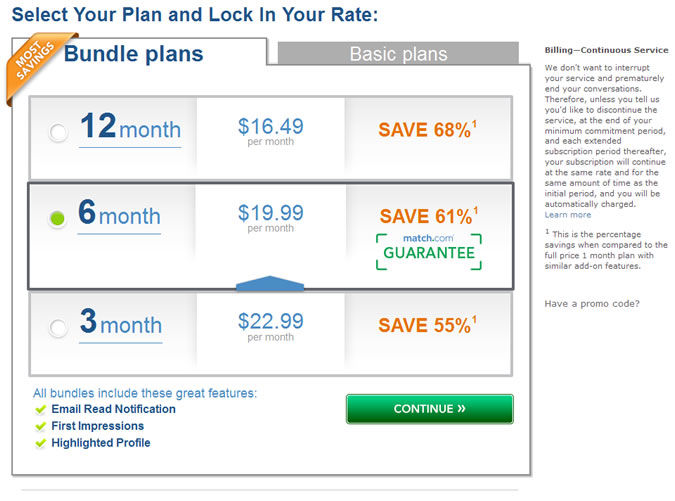This screenshot has height=501, width=675.
Task: Click the green CONTINUE button
Action: (430, 409)
